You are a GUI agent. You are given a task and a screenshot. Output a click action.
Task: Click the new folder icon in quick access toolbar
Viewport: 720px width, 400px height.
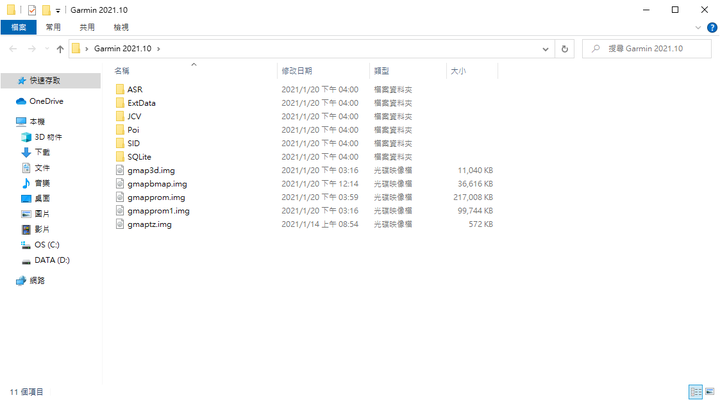pos(46,10)
